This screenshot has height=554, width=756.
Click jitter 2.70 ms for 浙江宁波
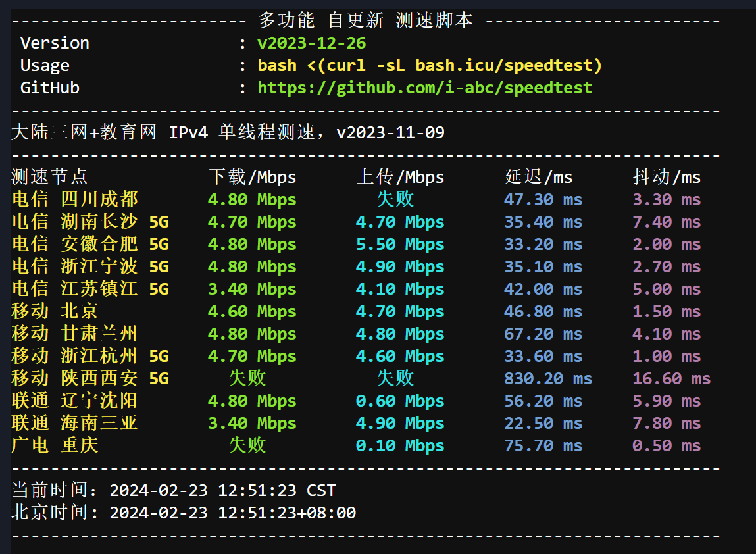point(667,266)
